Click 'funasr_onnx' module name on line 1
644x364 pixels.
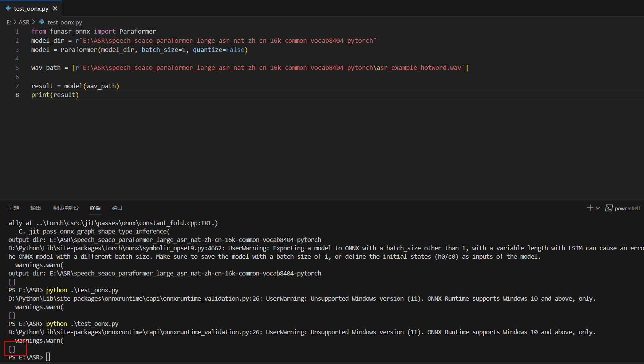point(70,31)
